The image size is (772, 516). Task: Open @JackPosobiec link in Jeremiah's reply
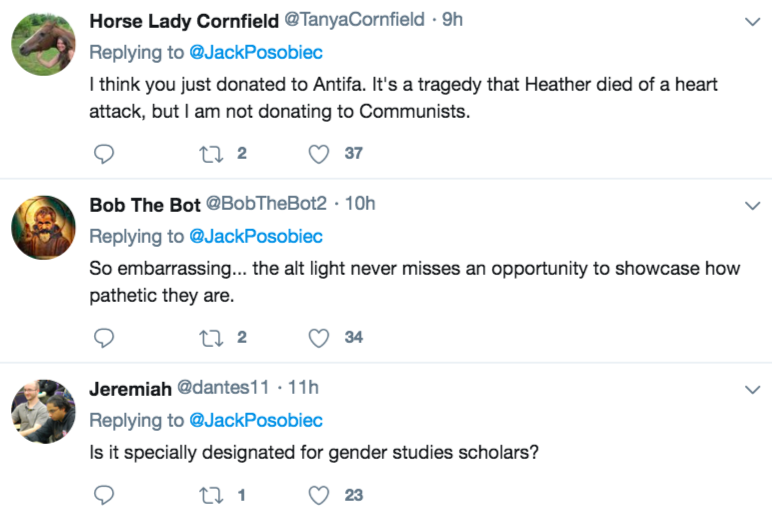256,420
